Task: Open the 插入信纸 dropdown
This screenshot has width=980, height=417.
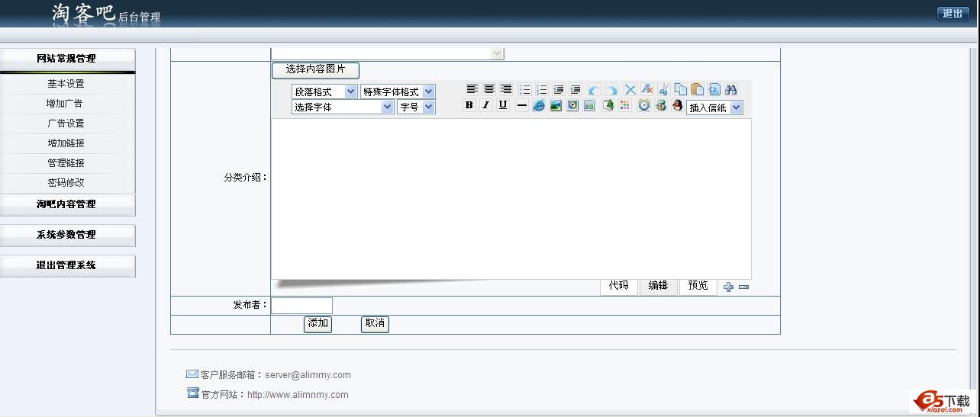Action: pyautogui.click(x=714, y=107)
